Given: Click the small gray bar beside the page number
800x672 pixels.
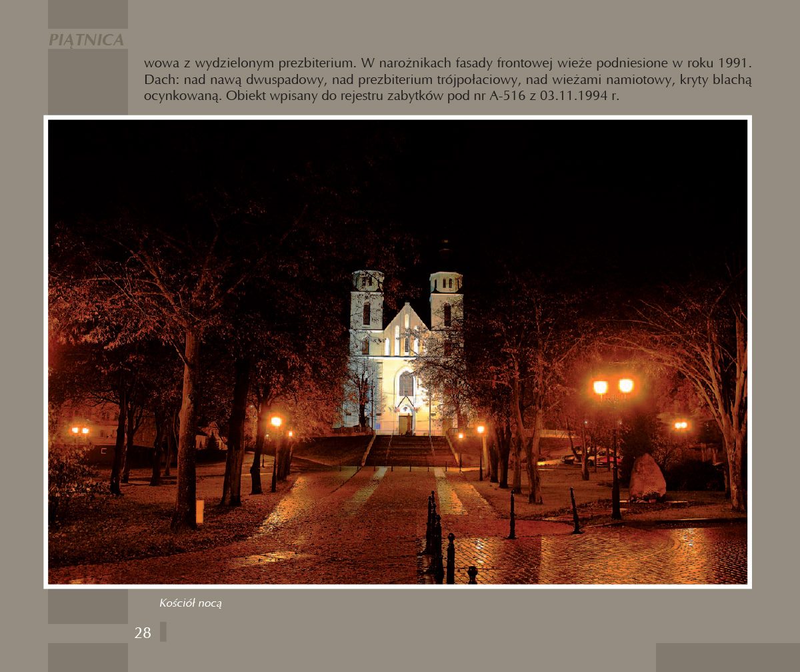Looking at the screenshot, I should (163, 631).
